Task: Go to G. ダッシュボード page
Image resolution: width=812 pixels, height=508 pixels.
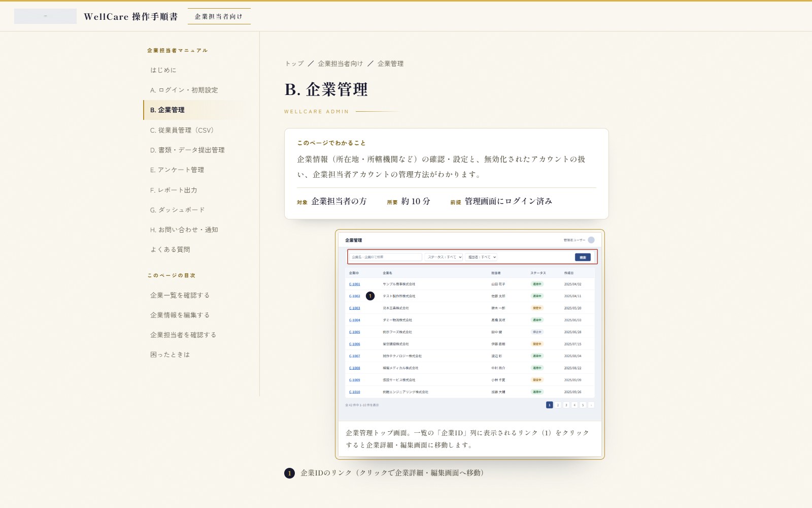Action: coord(177,210)
